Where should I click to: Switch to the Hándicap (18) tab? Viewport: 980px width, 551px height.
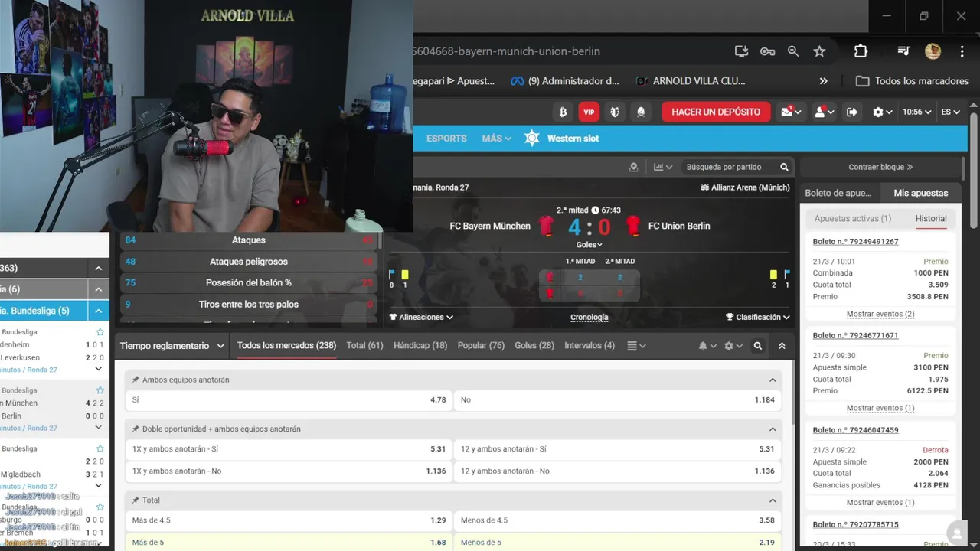(x=420, y=346)
